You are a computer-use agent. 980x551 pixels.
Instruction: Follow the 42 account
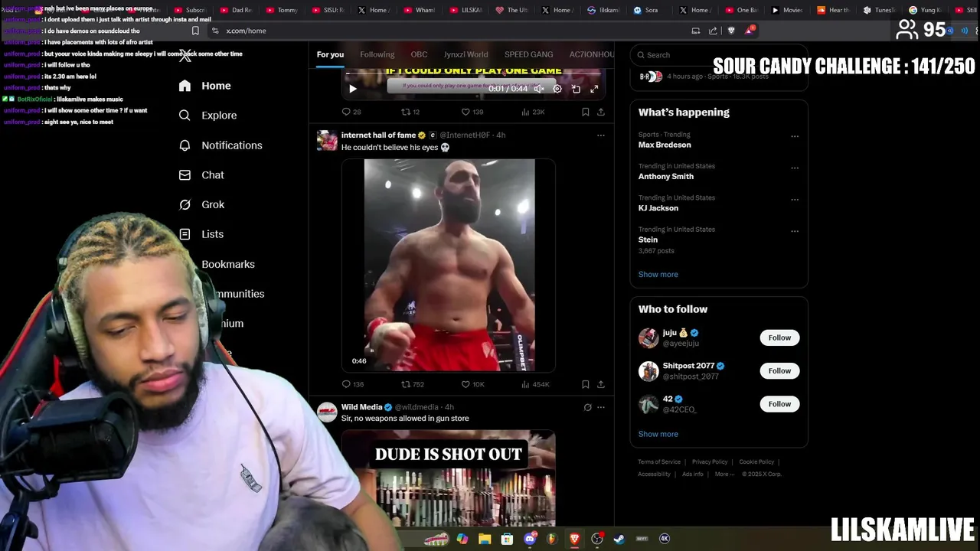point(779,404)
